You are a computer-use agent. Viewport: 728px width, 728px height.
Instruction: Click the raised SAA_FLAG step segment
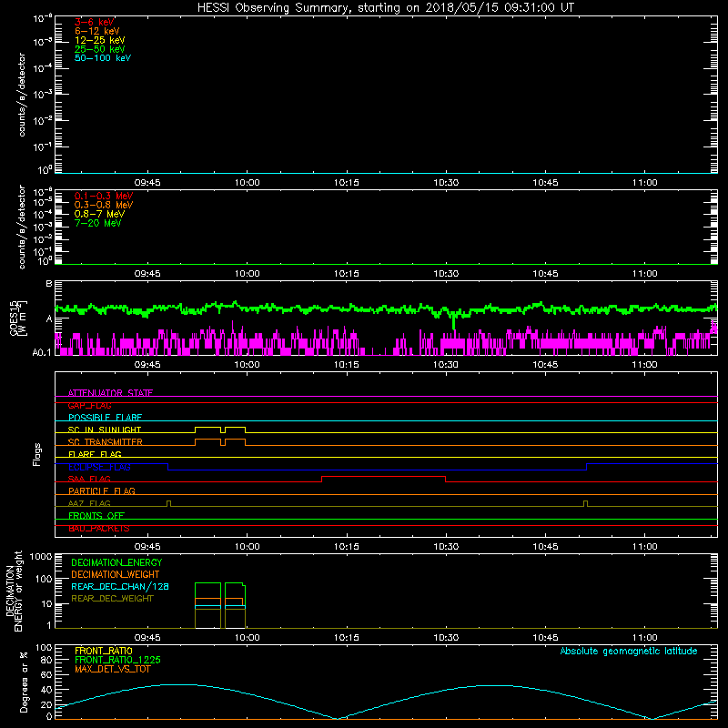coord(383,476)
